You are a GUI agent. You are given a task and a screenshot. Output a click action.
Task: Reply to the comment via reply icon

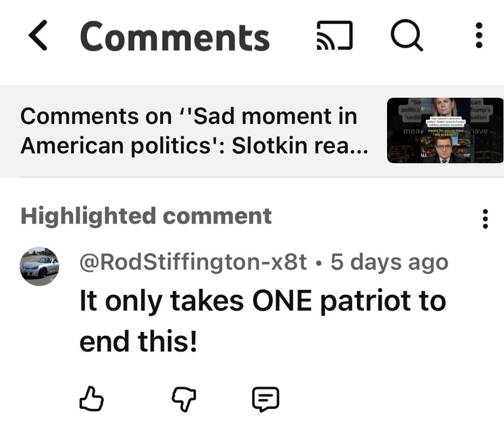pos(265,399)
